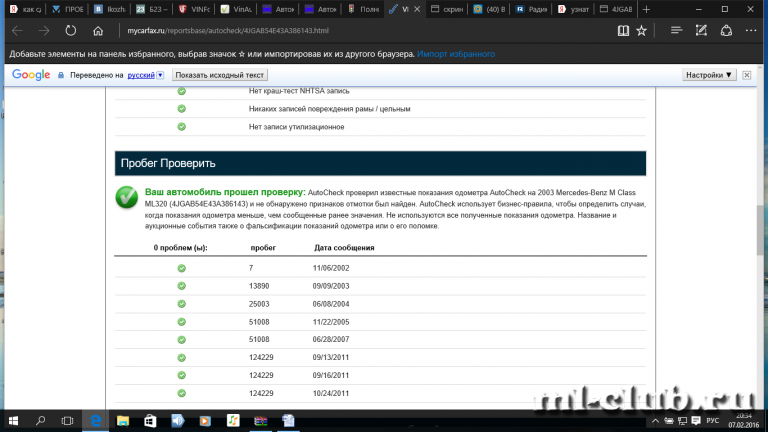The width and height of the screenshot is (768, 432).
Task: Switch input language РУС
Action: tap(713, 421)
